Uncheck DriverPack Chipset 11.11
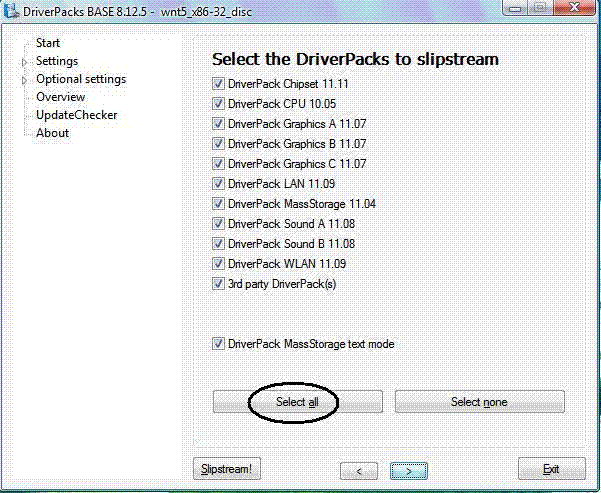This screenshot has height=493, width=601. tap(218, 84)
